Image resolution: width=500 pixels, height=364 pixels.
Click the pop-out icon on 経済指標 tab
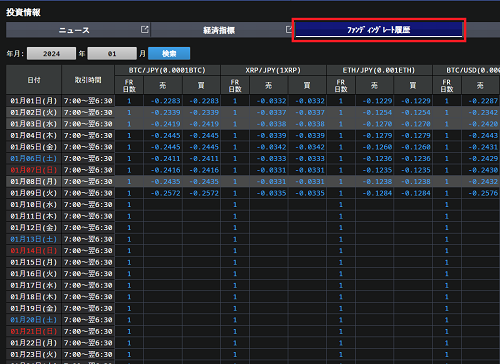[289, 29]
